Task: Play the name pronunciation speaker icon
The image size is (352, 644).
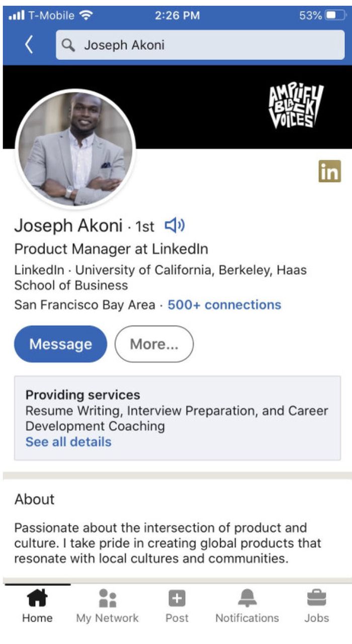Action: click(174, 226)
